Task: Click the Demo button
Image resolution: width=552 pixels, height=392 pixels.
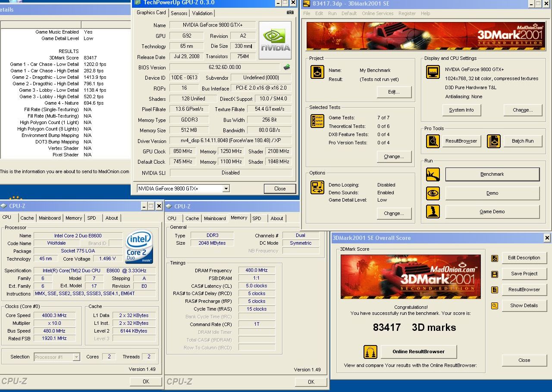Action: coord(492,193)
